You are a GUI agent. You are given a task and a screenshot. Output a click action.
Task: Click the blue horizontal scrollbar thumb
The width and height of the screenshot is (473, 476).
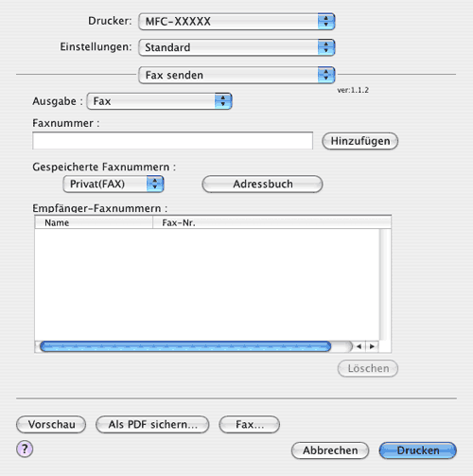[185, 346]
